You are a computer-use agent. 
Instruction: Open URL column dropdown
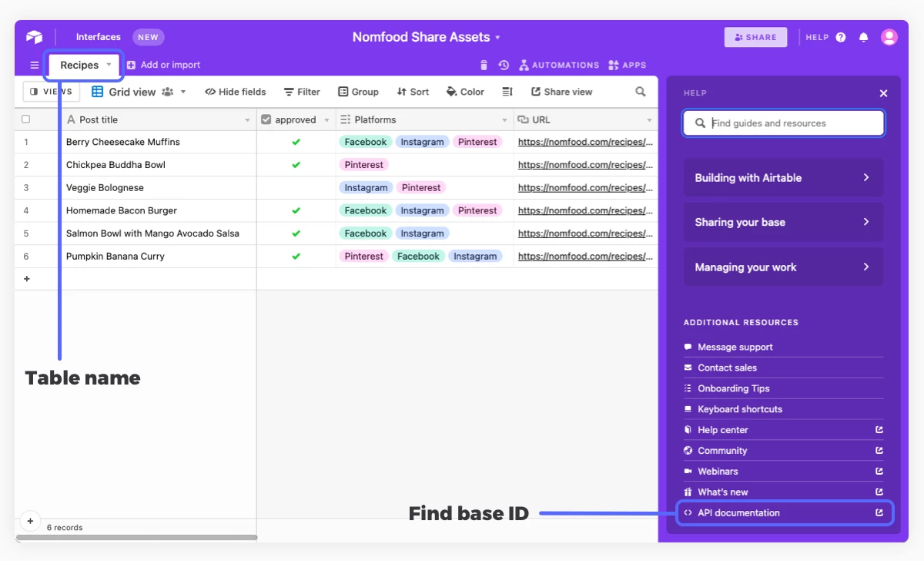pyautogui.click(x=650, y=120)
